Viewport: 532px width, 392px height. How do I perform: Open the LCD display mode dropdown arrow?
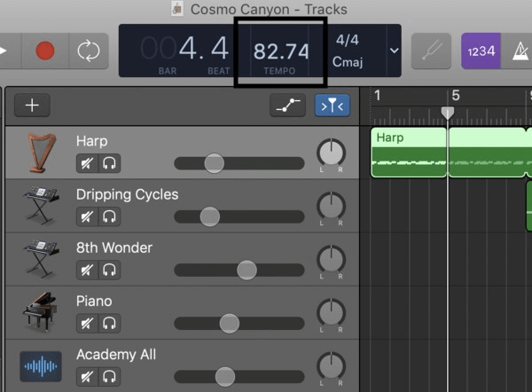[x=394, y=51]
